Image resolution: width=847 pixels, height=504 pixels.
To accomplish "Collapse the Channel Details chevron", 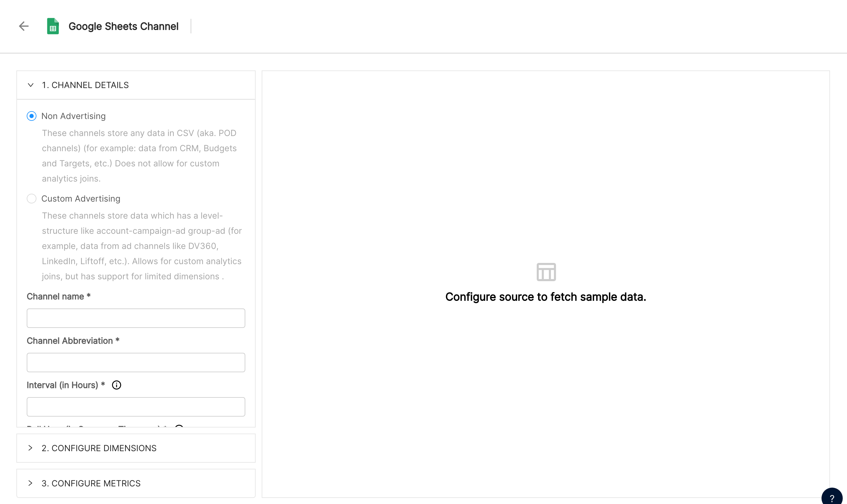I will (x=31, y=85).
